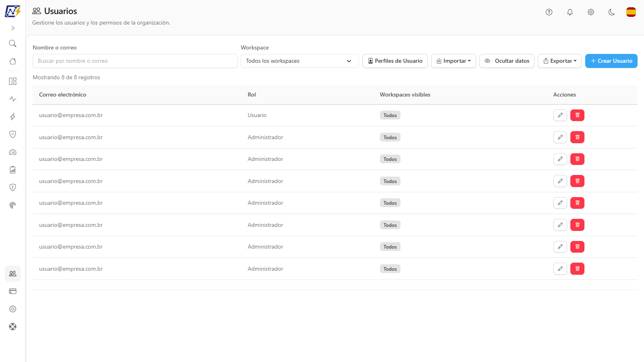Toggle Ocultar datos visibility button
Viewport: 644px width, 362px height.
507,61
